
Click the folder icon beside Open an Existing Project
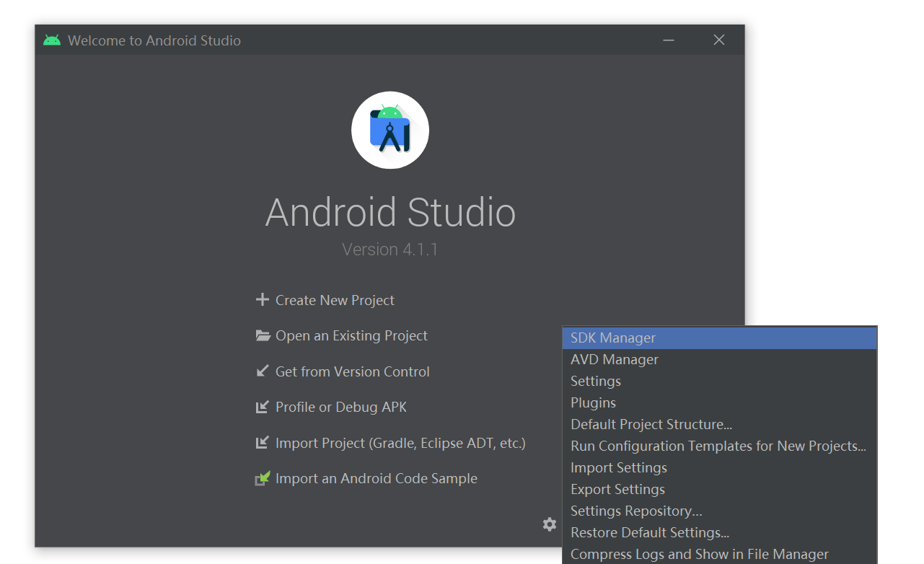[x=263, y=335]
